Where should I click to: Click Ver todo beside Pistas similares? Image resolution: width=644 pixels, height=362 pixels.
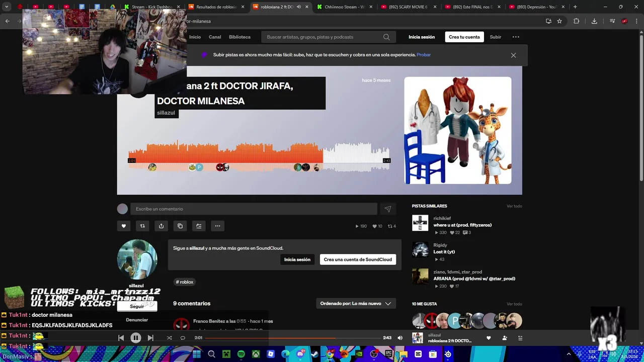514,206
